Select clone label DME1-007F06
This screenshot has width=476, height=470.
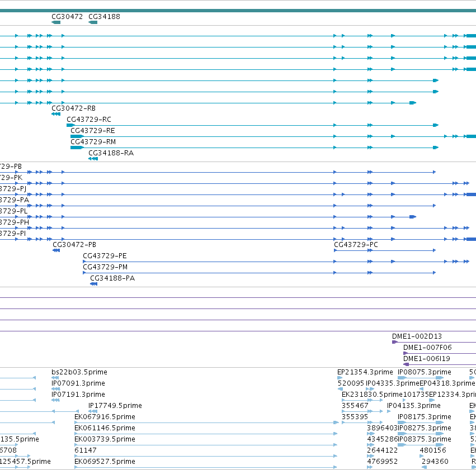tap(427, 348)
